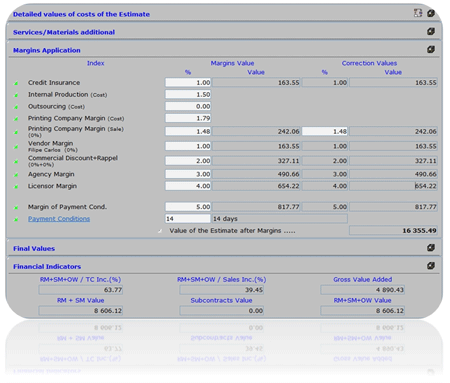Click the RM+SM+OW Value field 8 606.12

(x=363, y=311)
